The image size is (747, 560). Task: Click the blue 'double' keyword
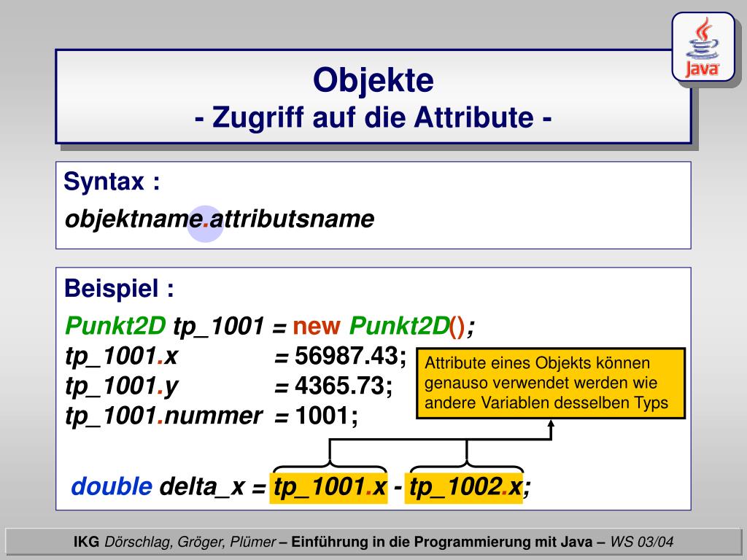point(112,486)
